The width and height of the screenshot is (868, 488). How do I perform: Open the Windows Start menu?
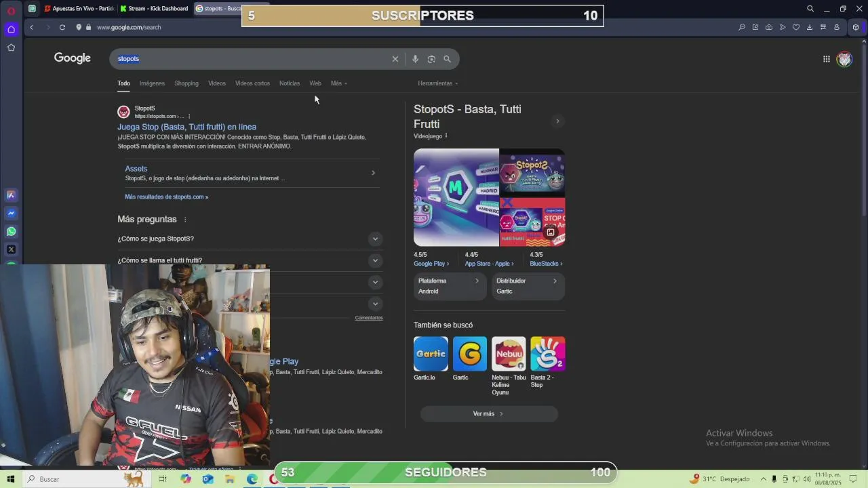pyautogui.click(x=11, y=479)
